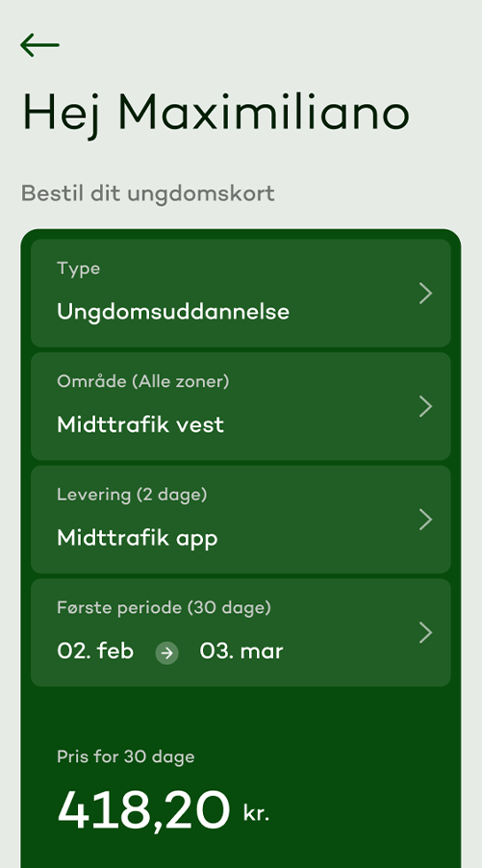Change the Midttrafik vest area
Viewport: 482px width, 868px height.
(x=140, y=424)
